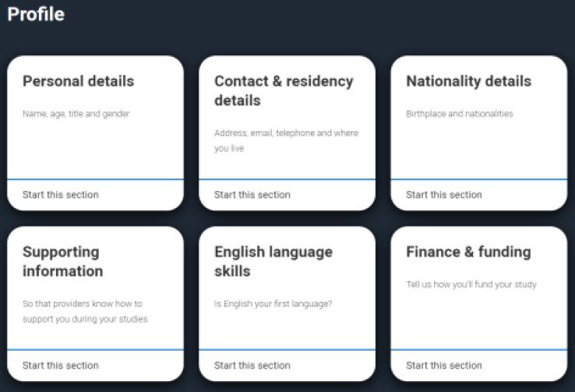Click 'Tell us how you'll fund' text
This screenshot has height=392, width=575.
471,284
